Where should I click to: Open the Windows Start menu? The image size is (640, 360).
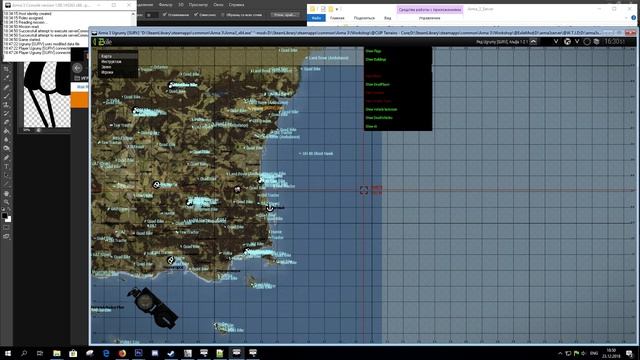(x=8, y=353)
